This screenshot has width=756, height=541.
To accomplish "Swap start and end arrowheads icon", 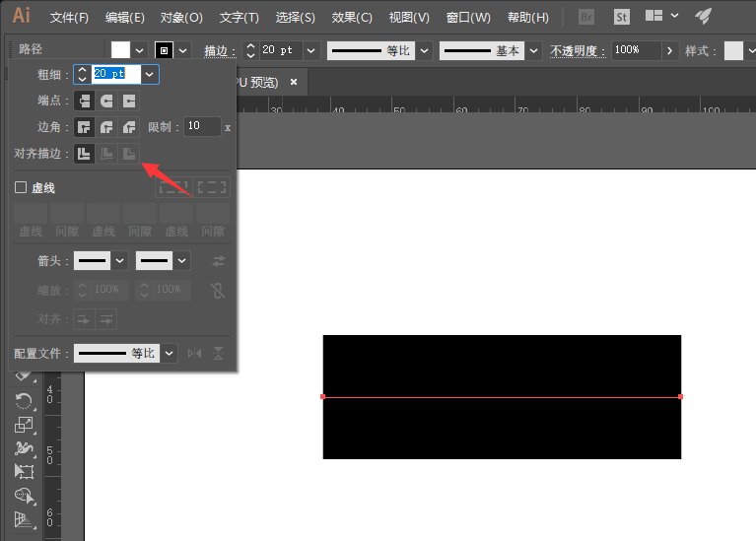I will coord(219,261).
